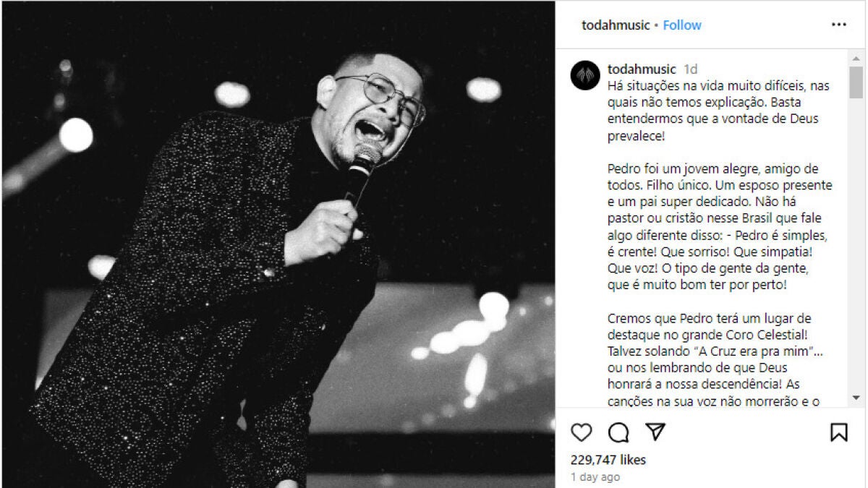Click the black-and-white singer photo

tap(278, 244)
